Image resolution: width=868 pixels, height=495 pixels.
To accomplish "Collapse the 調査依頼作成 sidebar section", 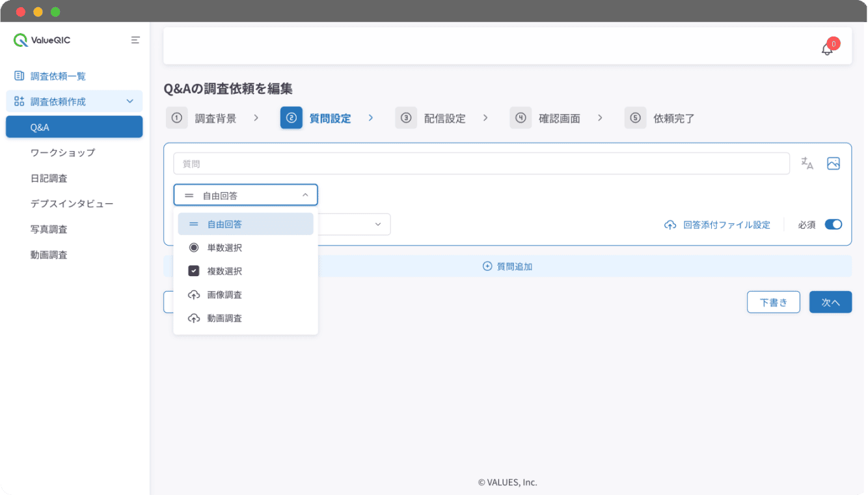I will tap(129, 102).
